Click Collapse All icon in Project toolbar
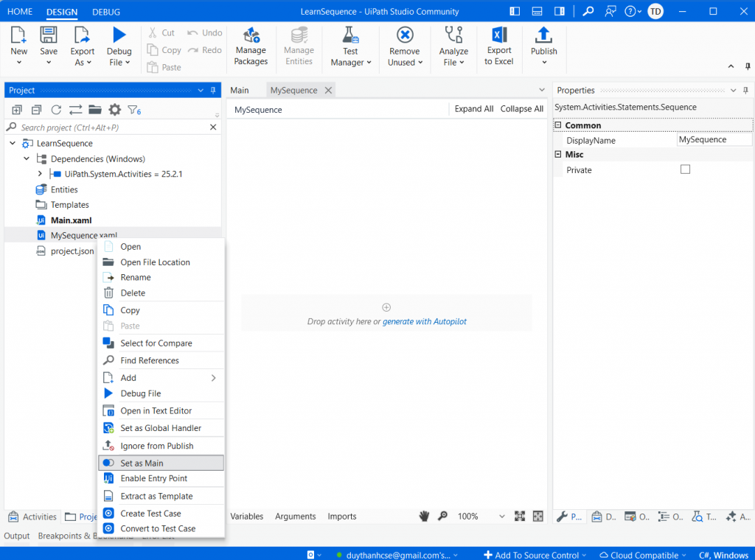The height and width of the screenshot is (560, 755). point(36,111)
